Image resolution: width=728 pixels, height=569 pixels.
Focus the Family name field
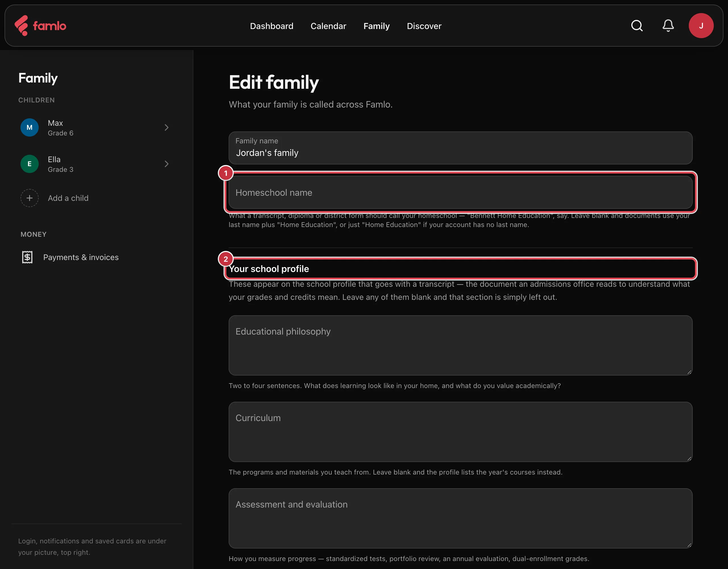click(460, 148)
